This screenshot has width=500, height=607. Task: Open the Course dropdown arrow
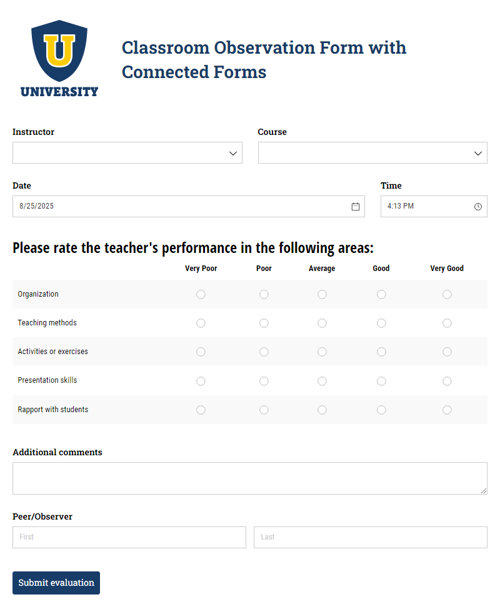(x=478, y=153)
